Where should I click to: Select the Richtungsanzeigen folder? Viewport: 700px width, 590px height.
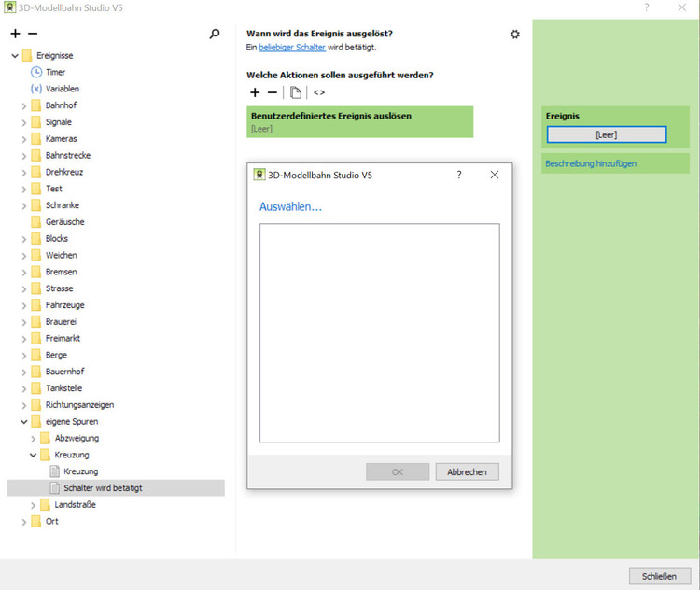click(80, 404)
